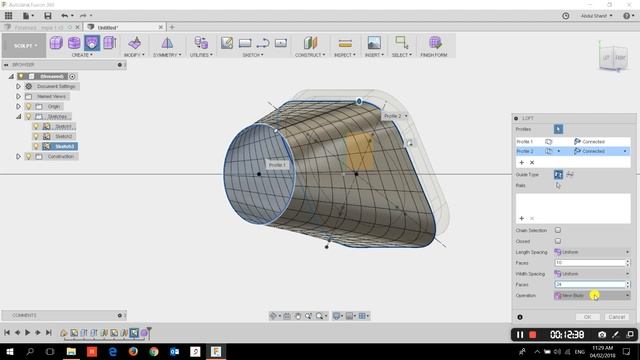The width and height of the screenshot is (640, 360).
Task: Click the Construct plane icon
Action: (310, 42)
